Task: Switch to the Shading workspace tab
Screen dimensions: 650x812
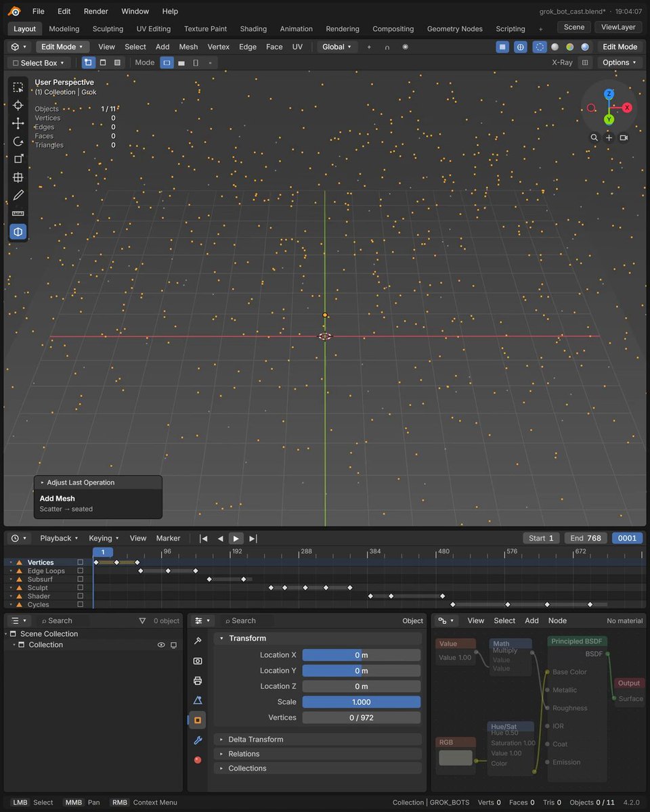Action: (253, 28)
